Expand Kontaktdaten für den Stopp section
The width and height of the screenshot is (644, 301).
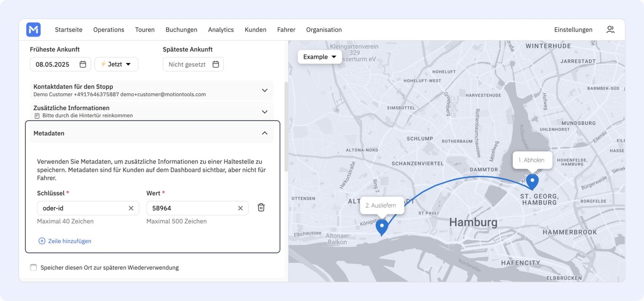(152, 90)
